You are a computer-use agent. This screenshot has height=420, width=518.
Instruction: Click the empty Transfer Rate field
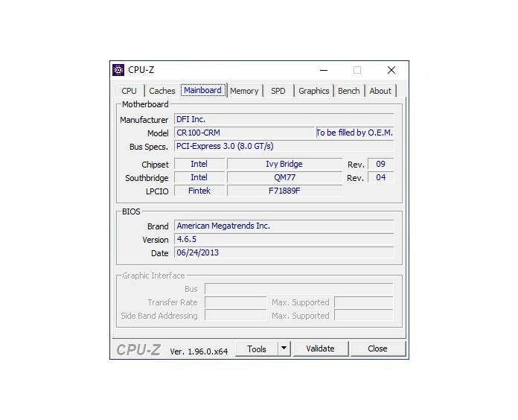235,302
